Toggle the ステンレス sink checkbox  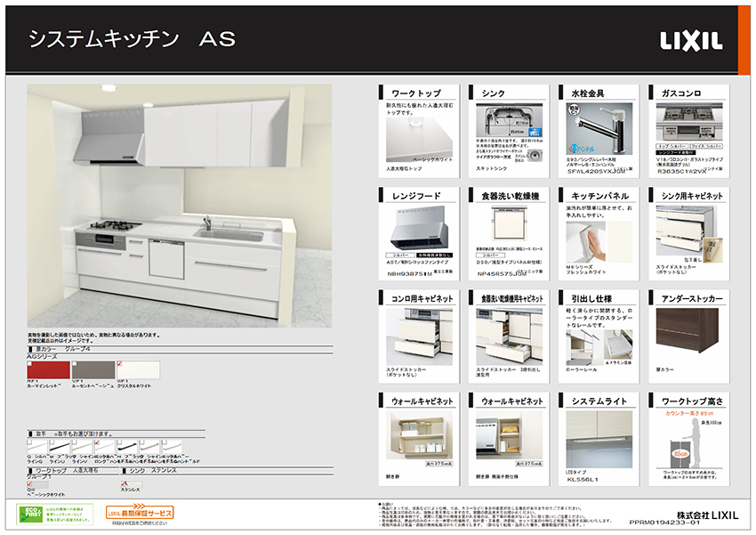point(124,483)
